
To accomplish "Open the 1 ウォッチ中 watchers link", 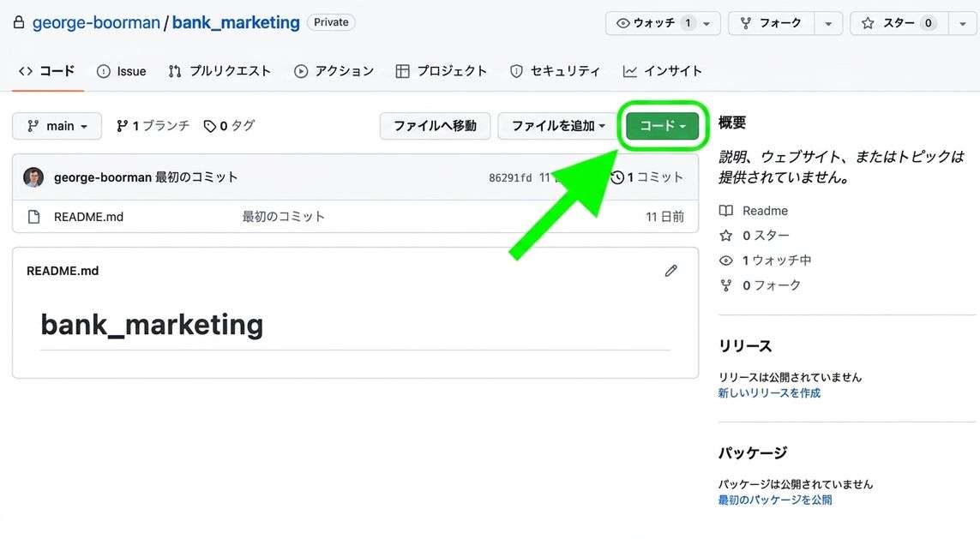I will click(x=777, y=261).
